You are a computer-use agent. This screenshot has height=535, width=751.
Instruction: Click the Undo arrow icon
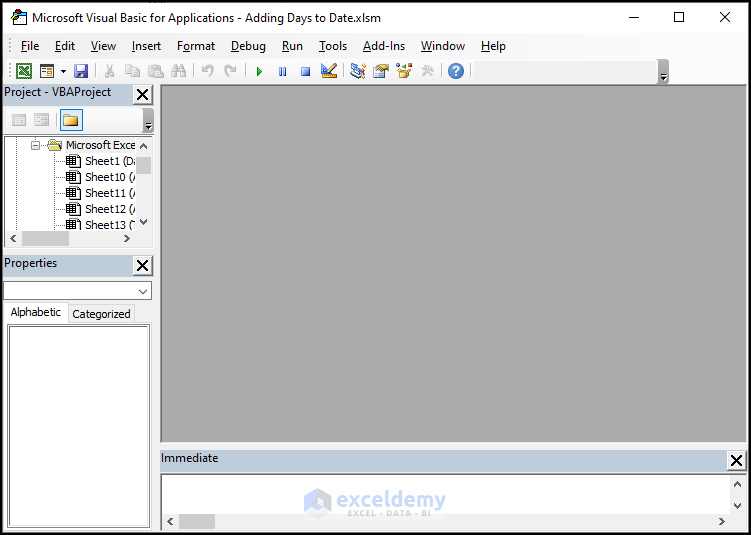(207, 71)
